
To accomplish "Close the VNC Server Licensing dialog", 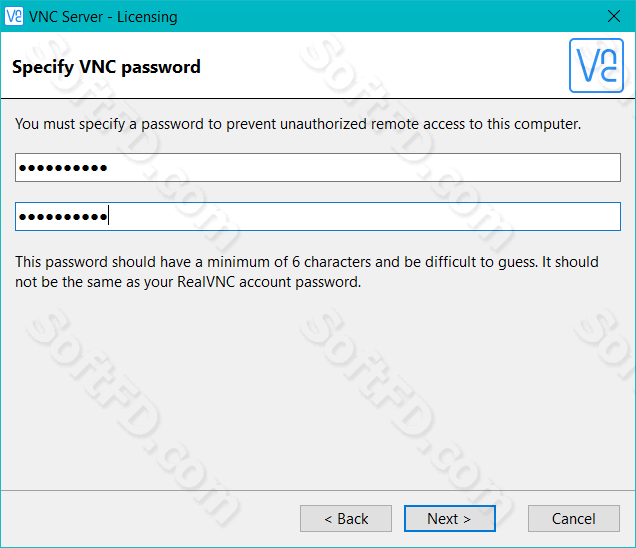I will (614, 17).
